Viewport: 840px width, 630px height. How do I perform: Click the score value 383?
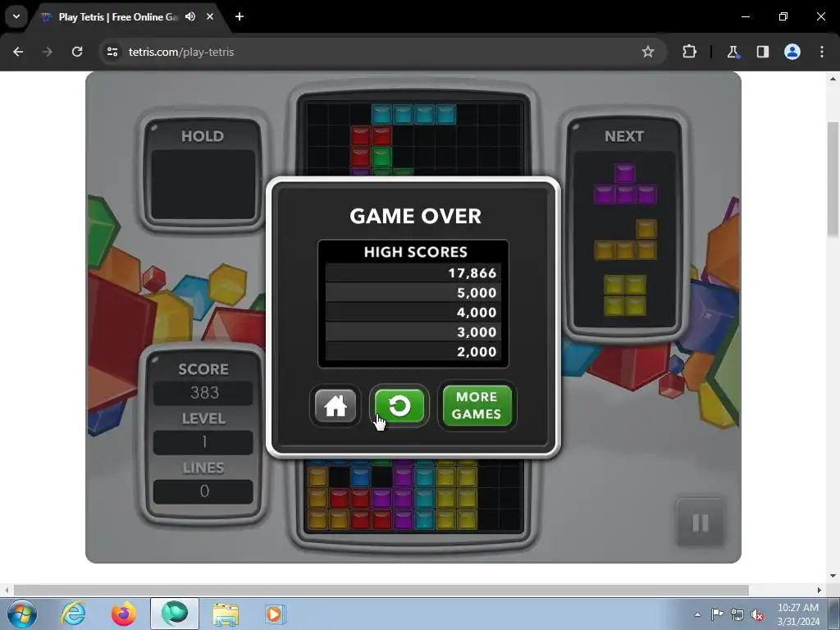coord(203,393)
